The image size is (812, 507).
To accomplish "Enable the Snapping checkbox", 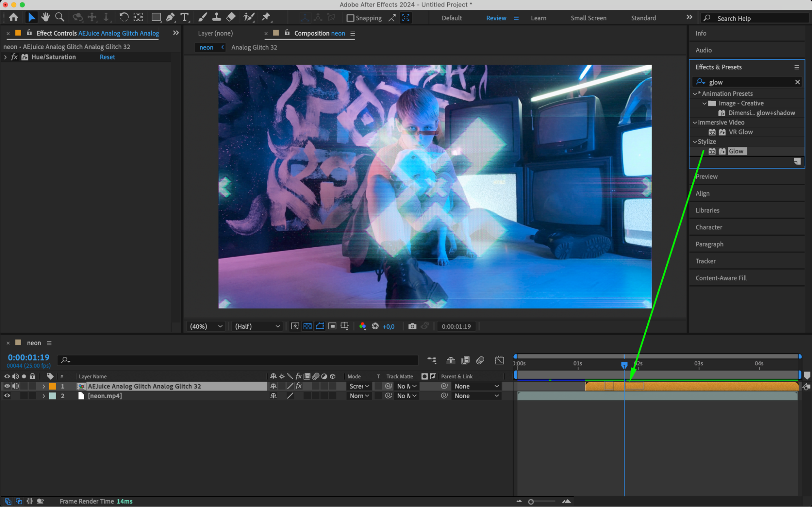I will coord(350,18).
